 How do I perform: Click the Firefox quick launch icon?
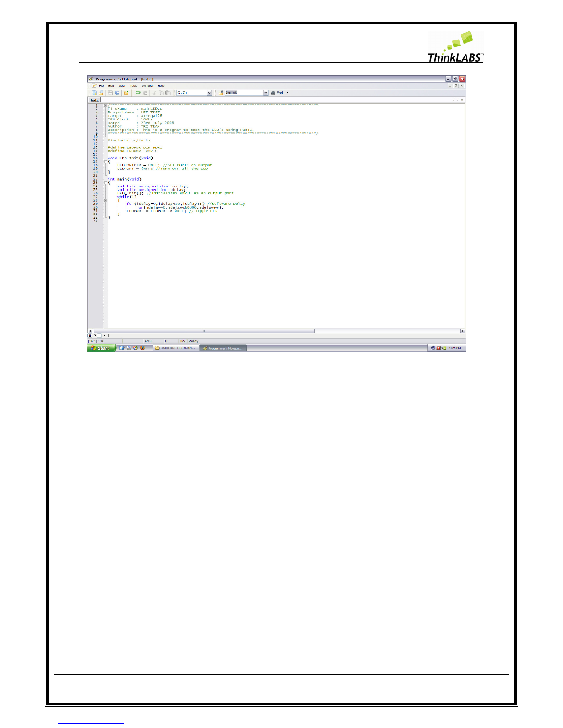pos(142,348)
